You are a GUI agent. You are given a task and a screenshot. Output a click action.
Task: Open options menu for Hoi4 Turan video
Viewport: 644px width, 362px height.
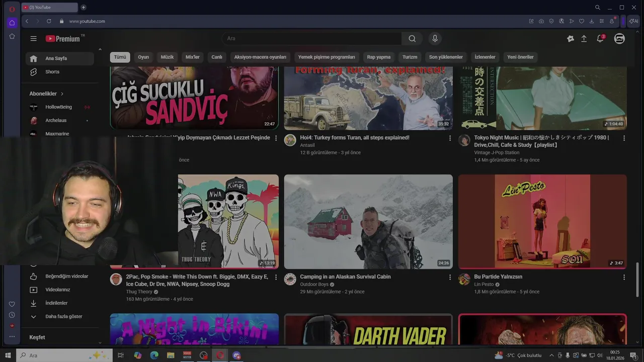pyautogui.click(x=450, y=138)
